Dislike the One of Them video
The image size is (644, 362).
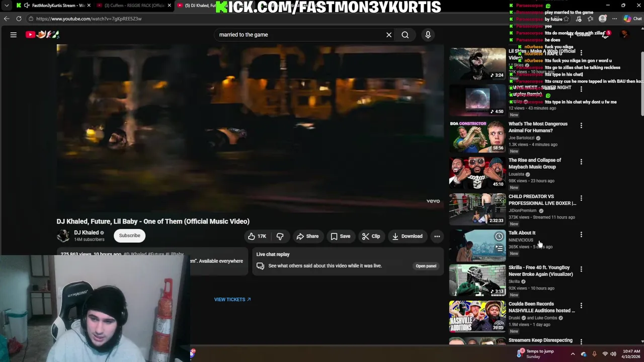tap(280, 236)
